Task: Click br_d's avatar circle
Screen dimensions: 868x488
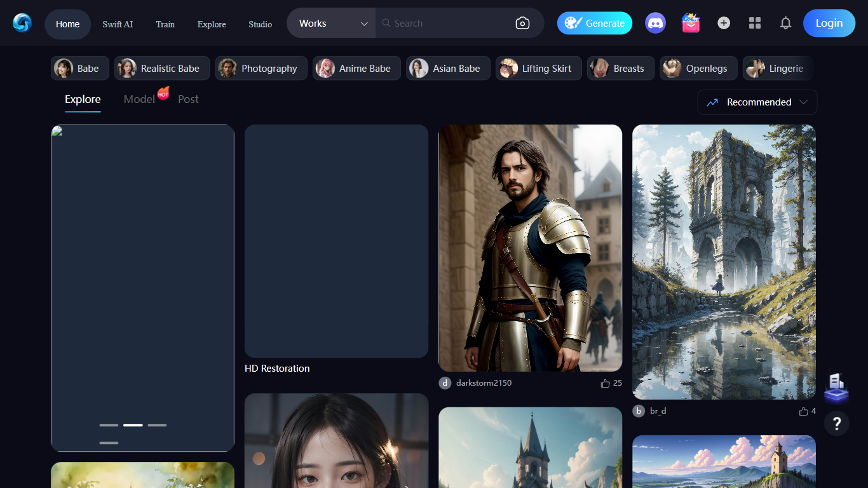Action: click(x=639, y=411)
